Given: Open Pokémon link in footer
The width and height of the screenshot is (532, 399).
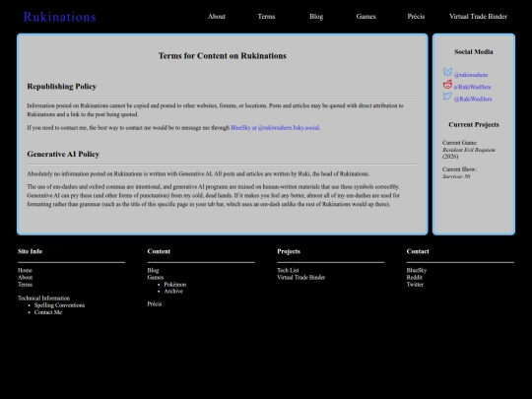Looking at the screenshot, I should pos(175,285).
